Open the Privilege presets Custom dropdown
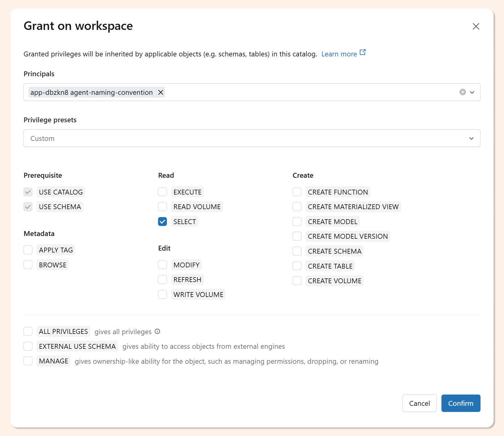Viewport: 504px width, 436px height. pyautogui.click(x=252, y=138)
